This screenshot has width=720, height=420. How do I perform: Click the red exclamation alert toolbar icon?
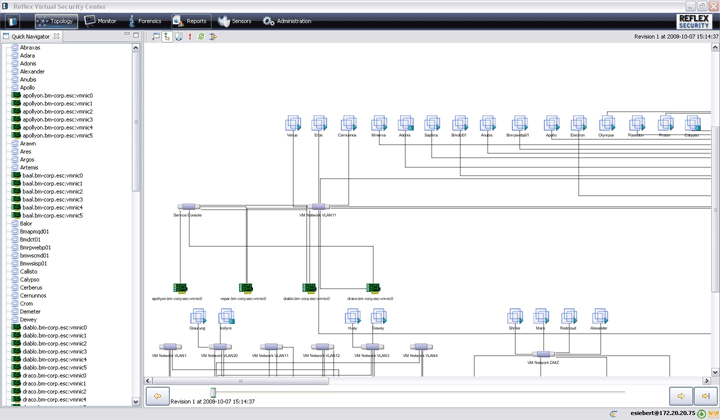[x=190, y=36]
